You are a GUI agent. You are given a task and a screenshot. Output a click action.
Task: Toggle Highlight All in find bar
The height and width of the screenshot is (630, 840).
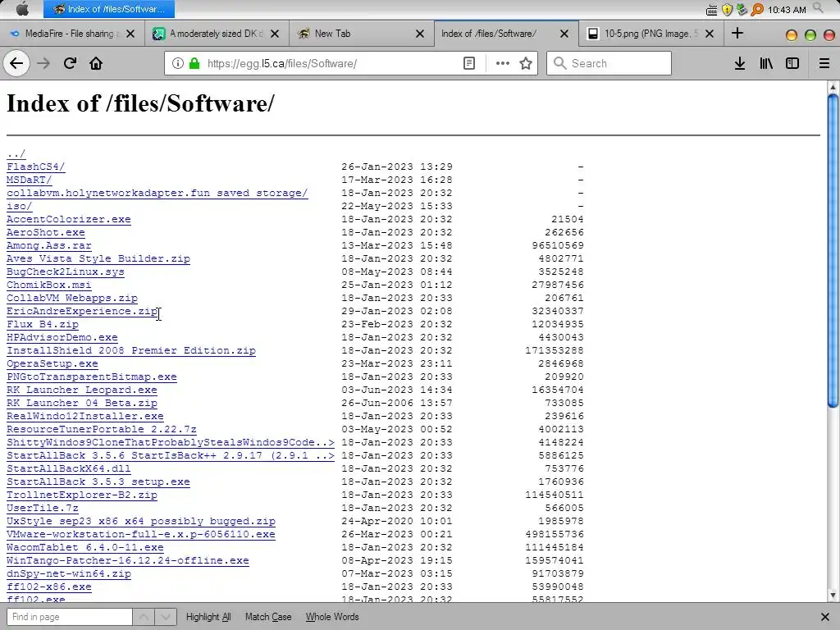pos(208,617)
